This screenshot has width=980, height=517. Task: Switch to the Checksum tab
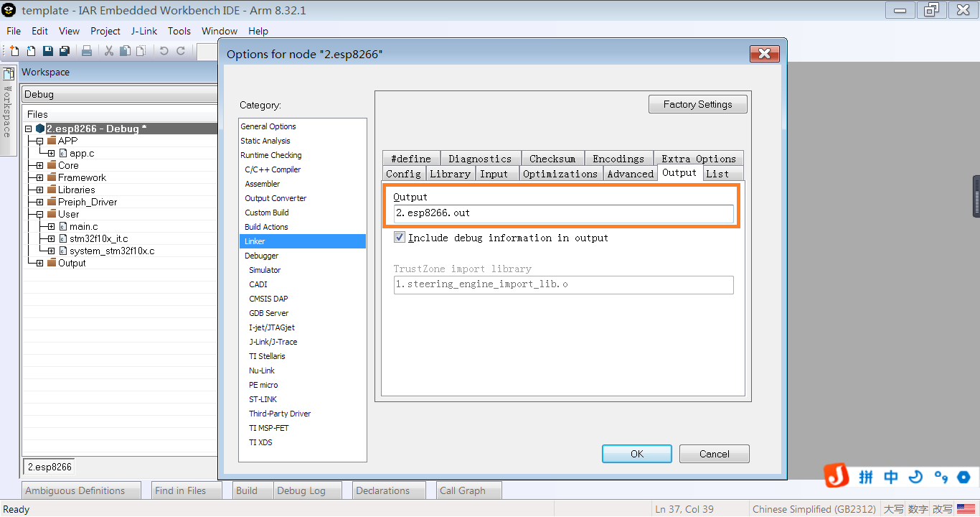552,159
